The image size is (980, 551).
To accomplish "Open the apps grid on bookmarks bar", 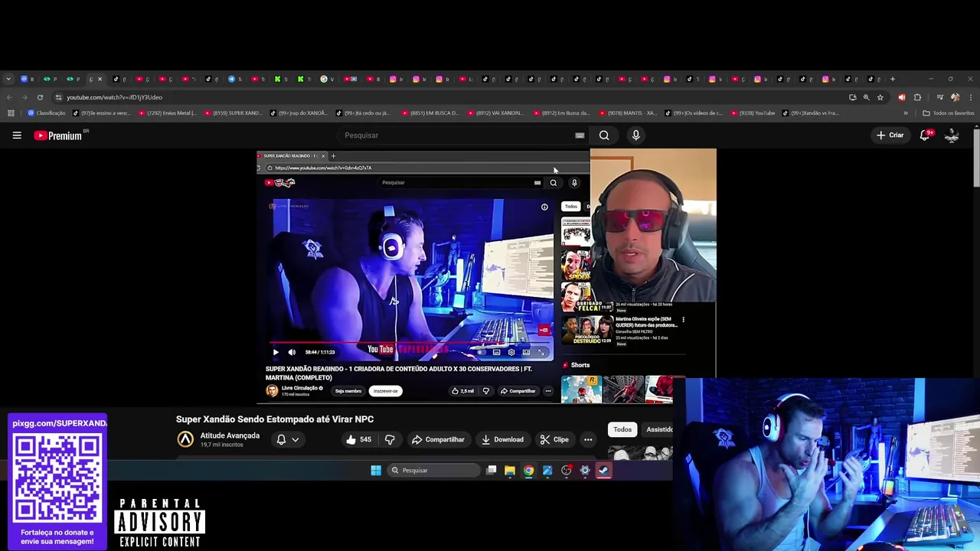I will pos(11,113).
